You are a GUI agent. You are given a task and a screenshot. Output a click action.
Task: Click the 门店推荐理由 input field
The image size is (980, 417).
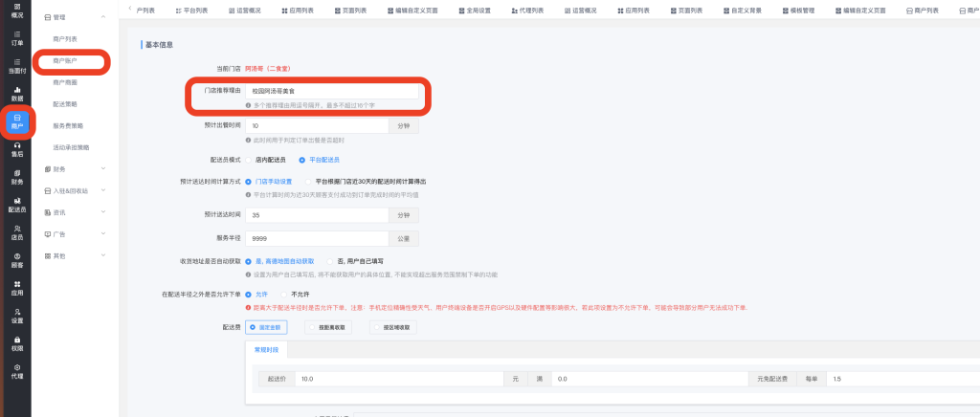point(331,91)
